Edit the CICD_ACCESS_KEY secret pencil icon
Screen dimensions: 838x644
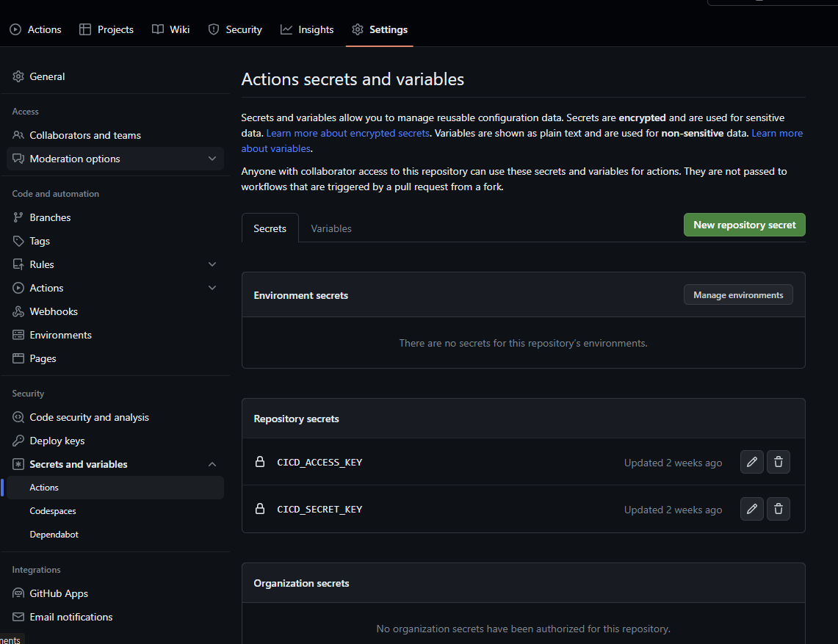click(x=751, y=462)
